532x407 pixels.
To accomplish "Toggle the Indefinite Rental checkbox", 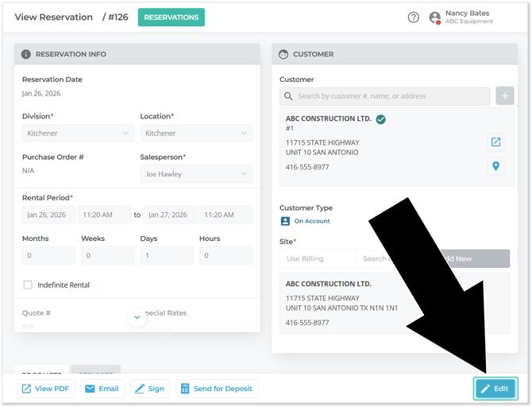I will tap(28, 285).
